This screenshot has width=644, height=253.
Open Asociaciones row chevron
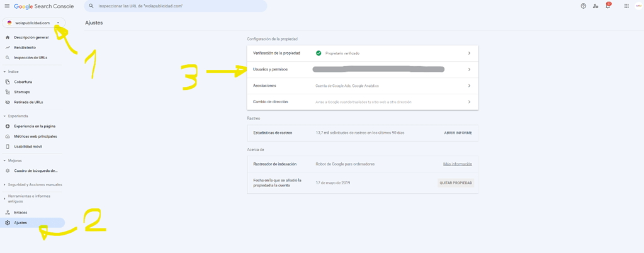click(x=469, y=86)
